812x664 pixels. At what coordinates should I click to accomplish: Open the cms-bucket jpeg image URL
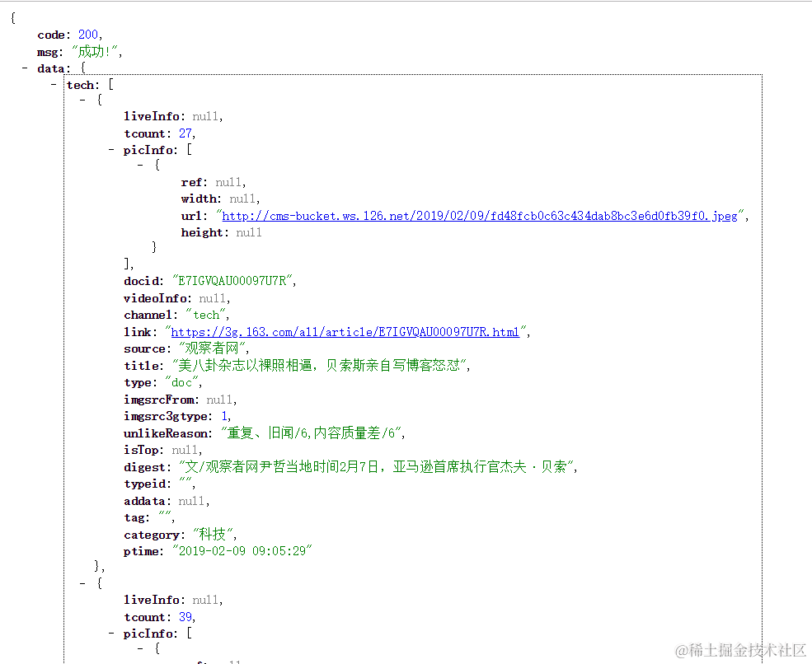[x=480, y=216]
